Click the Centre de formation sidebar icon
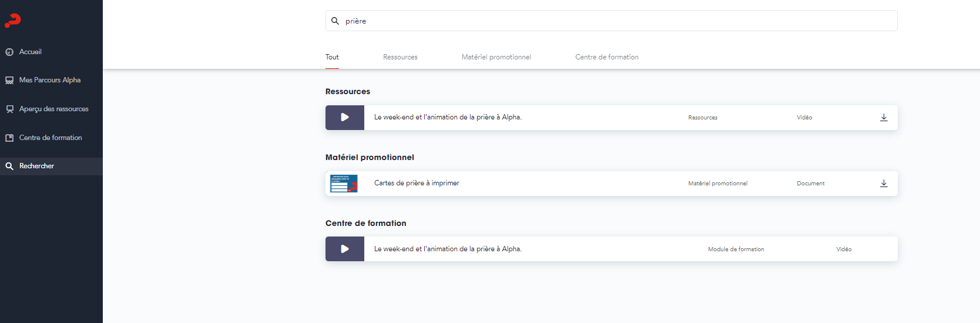The image size is (980, 323). point(9,138)
